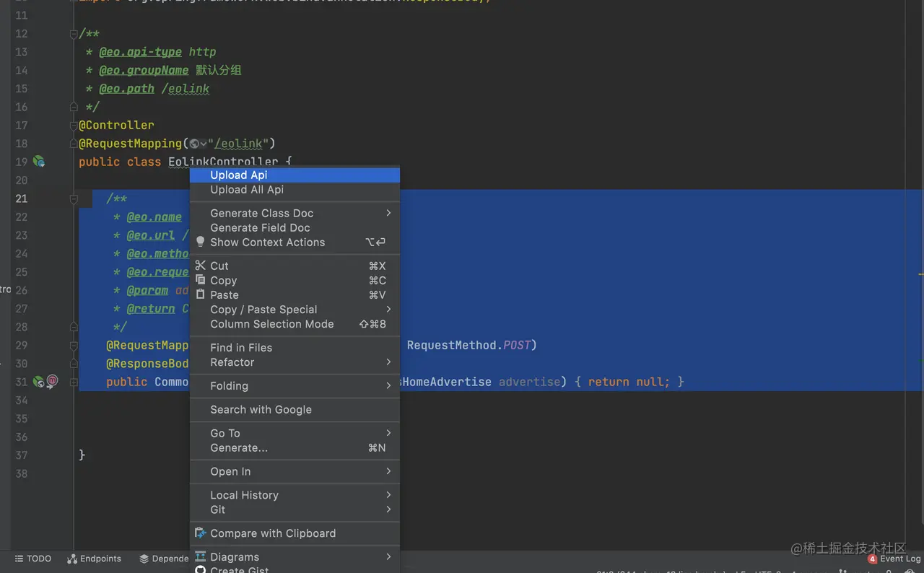Show Context Actions via the lightbulb entry
Viewport: 924px width, 573px height.
[x=295, y=242]
